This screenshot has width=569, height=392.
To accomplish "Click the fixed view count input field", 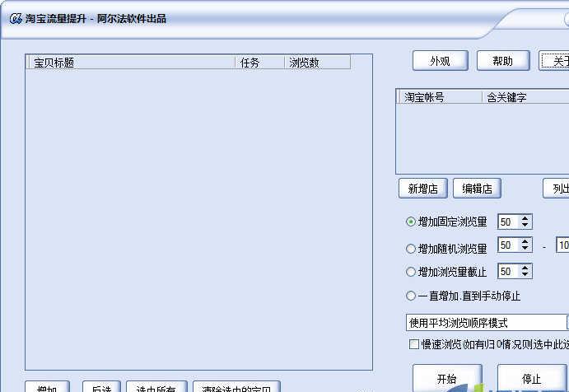I will pyautogui.click(x=509, y=222).
